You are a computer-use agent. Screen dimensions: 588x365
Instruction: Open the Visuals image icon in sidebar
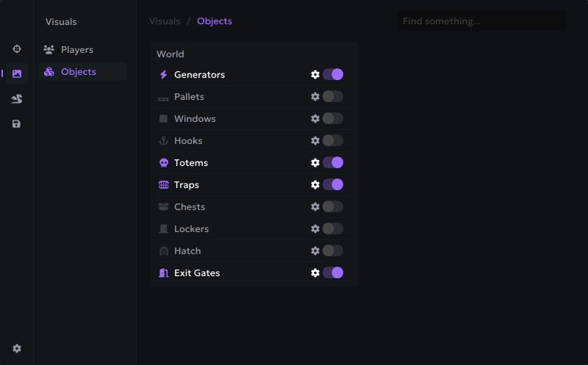coord(17,73)
